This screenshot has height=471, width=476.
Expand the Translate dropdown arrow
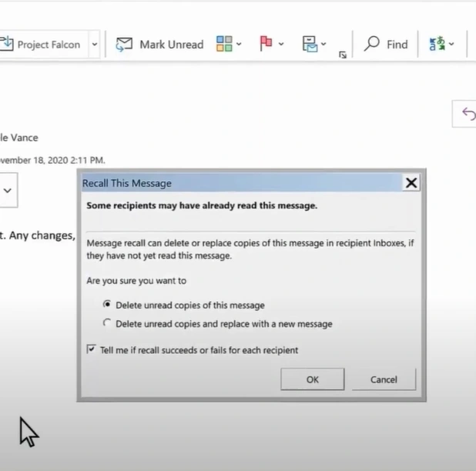451,45
